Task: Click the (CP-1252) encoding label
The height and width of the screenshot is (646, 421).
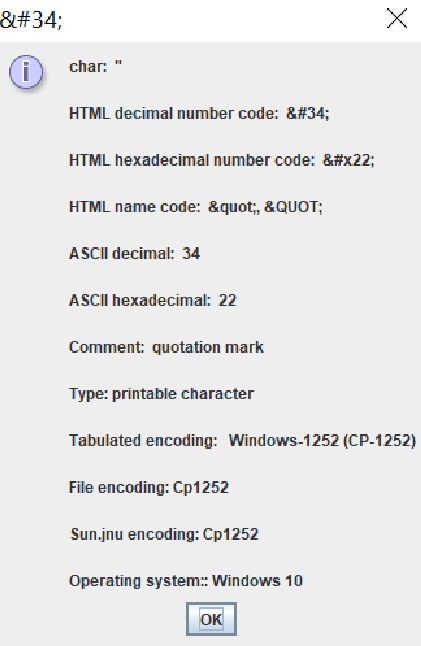Action: 379,440
